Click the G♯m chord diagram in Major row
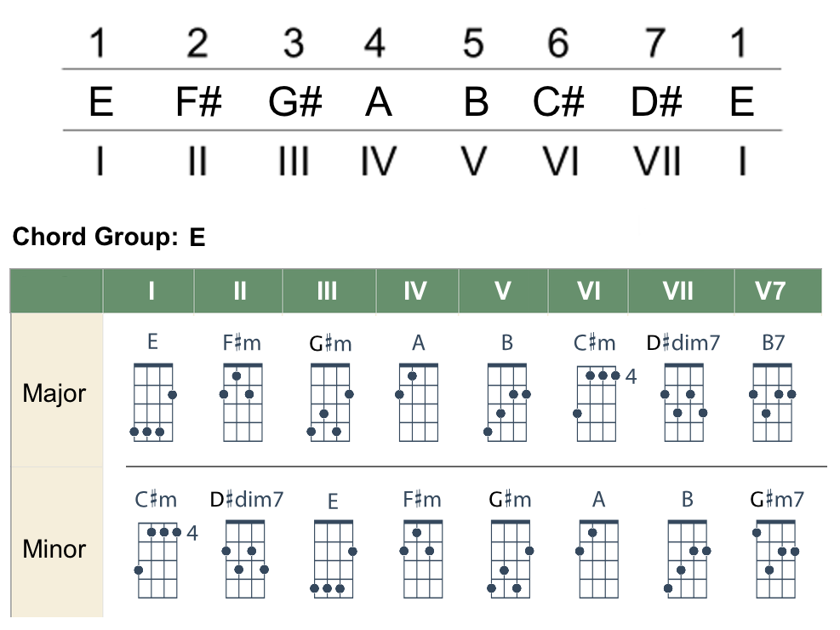This screenshot has width=840, height=630. tap(330, 402)
